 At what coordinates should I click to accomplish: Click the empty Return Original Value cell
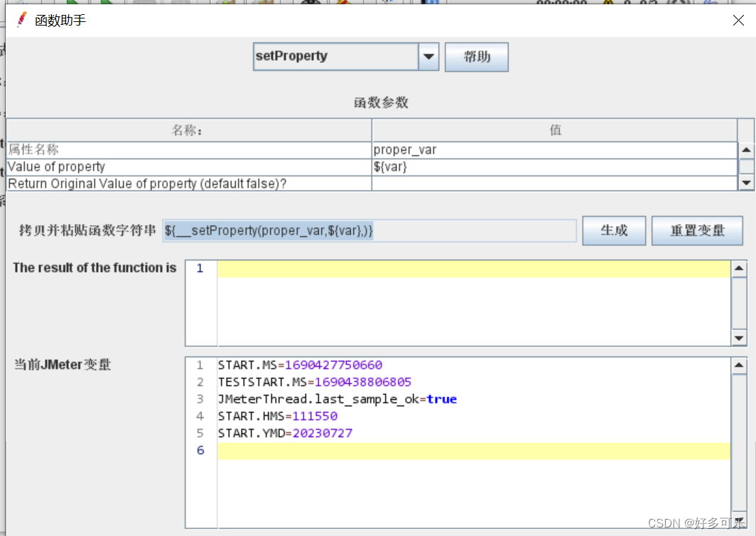554,183
